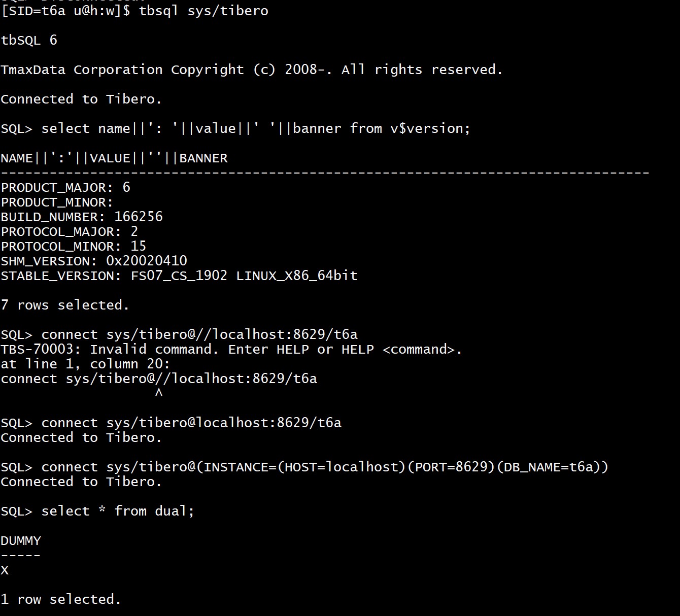Click the connect sys/tibero@localhost:8629/t6a command
Screen dimensions: 680x616
[x=191, y=423]
